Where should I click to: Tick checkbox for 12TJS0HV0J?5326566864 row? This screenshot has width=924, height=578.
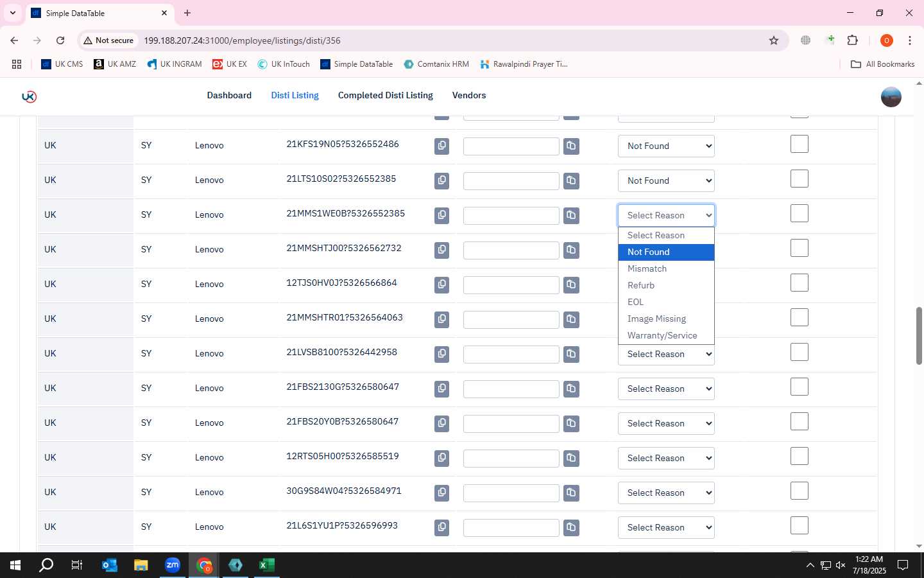(x=800, y=283)
